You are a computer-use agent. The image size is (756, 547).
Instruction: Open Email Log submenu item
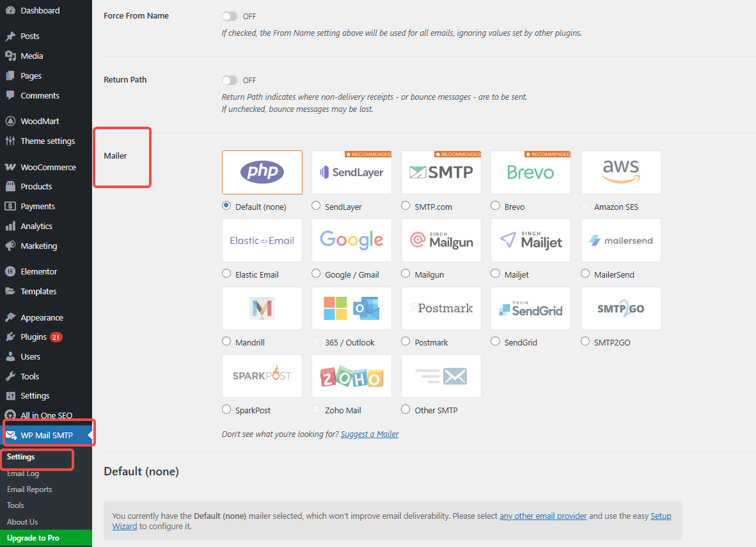pyautogui.click(x=23, y=473)
